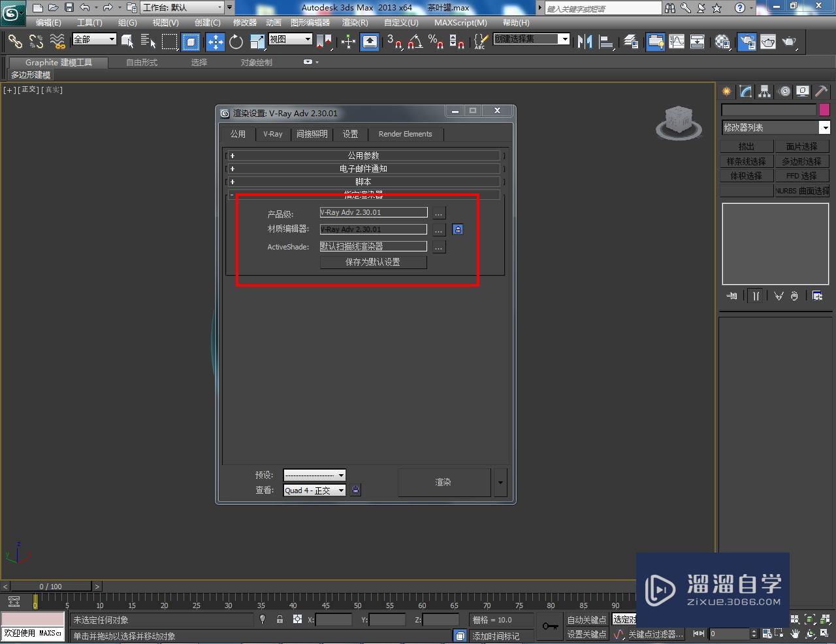Toggle 自动关键点 auto key mode
Screen dimensions: 836x644
click(587, 620)
